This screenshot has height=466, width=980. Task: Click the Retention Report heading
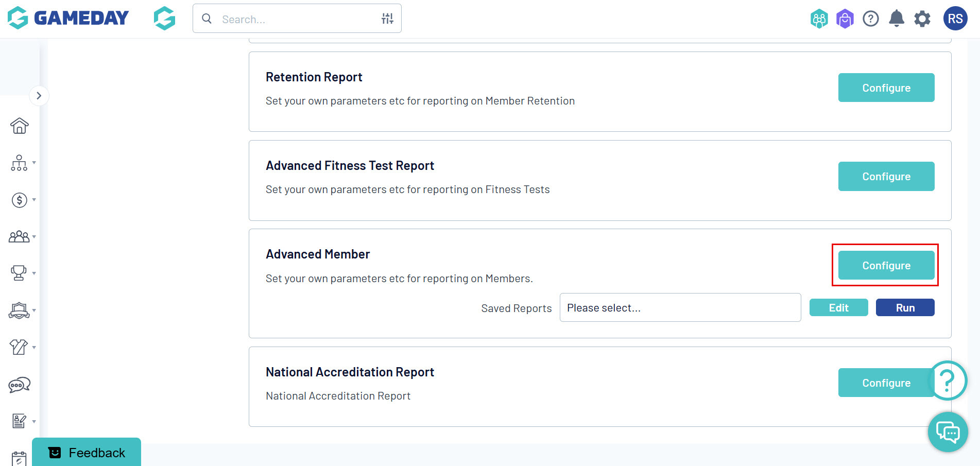(314, 77)
